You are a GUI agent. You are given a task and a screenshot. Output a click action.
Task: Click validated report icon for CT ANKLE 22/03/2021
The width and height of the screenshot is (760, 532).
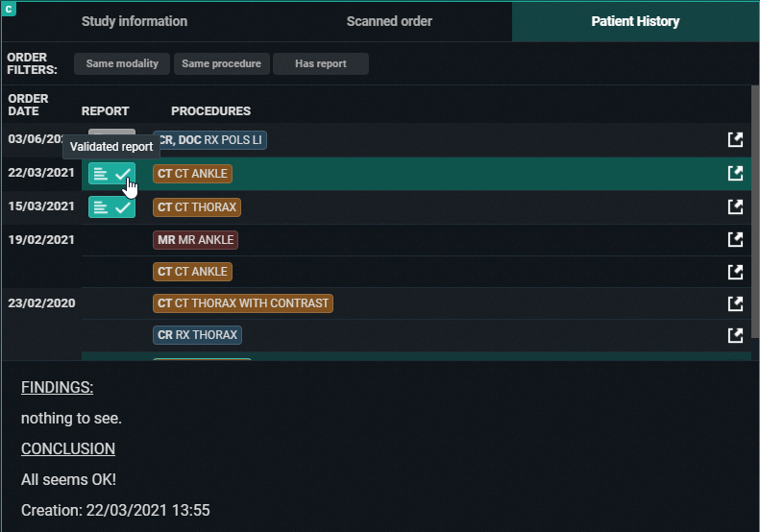111,174
